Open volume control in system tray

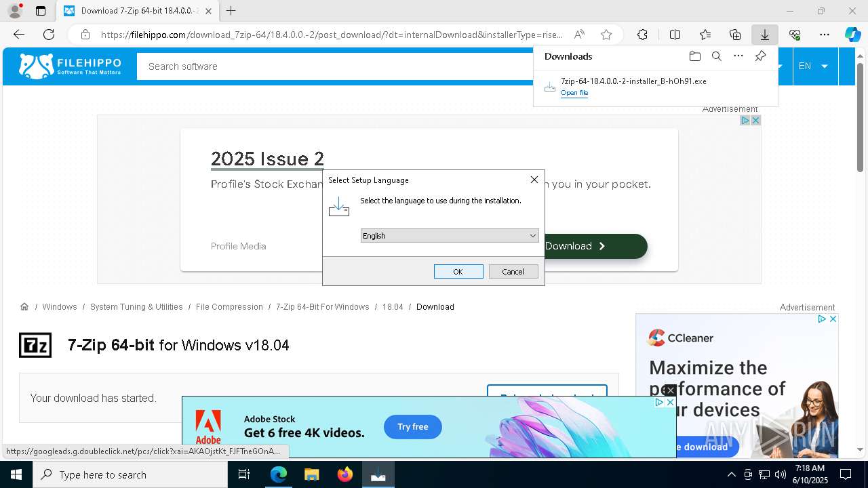[x=781, y=475]
